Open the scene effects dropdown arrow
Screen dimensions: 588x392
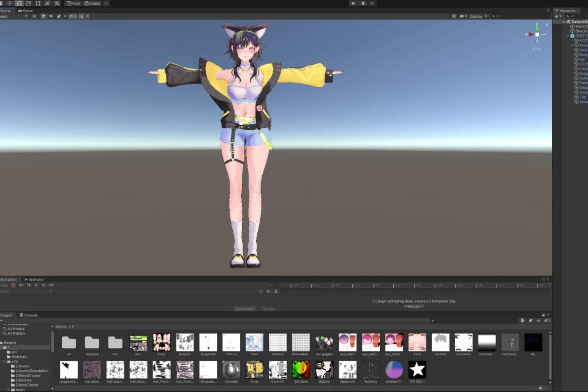point(66,16)
